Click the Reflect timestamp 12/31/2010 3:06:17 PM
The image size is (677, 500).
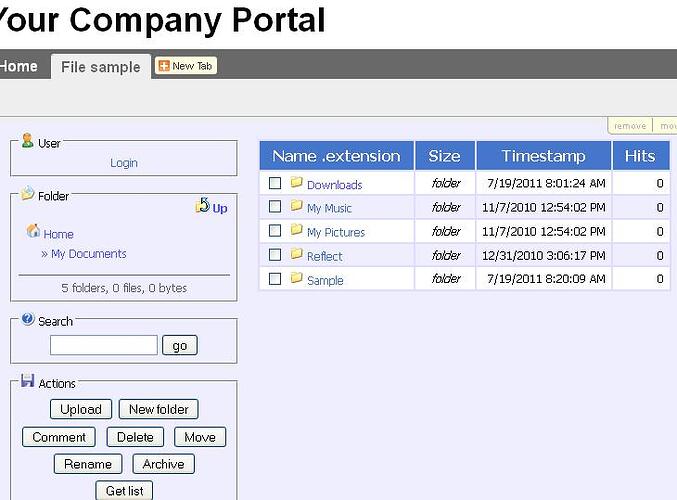[544, 256]
